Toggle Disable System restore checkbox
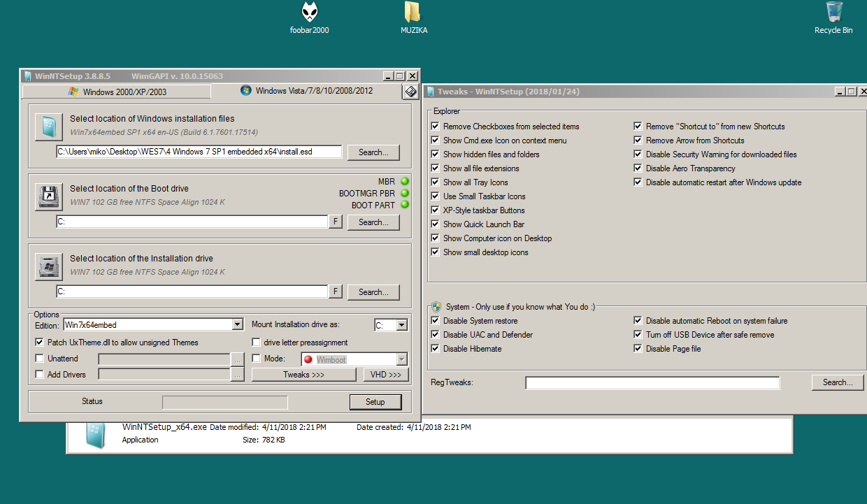Image resolution: width=867 pixels, height=504 pixels. pyautogui.click(x=436, y=321)
